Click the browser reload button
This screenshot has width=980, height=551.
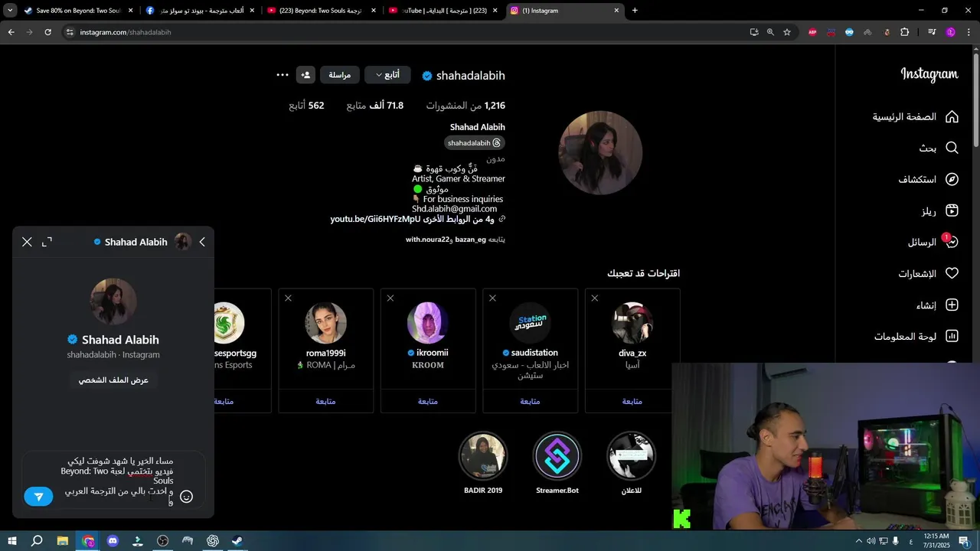pos(47,32)
